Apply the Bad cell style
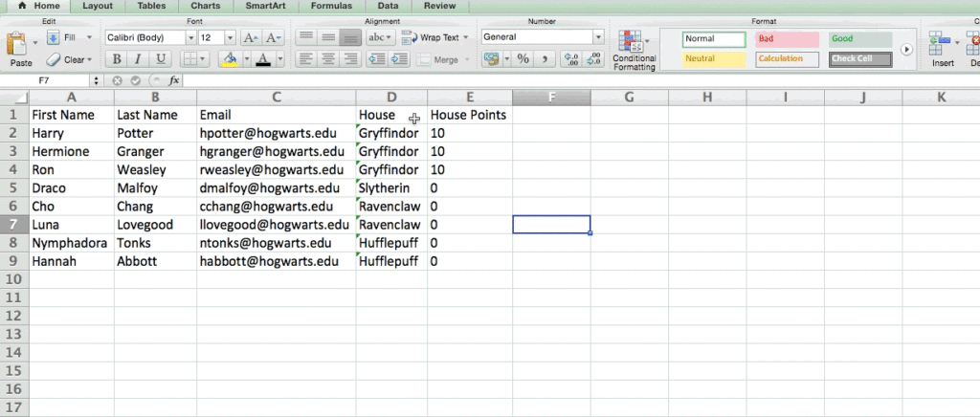Image resolution: width=980 pixels, height=417 pixels. coord(787,39)
